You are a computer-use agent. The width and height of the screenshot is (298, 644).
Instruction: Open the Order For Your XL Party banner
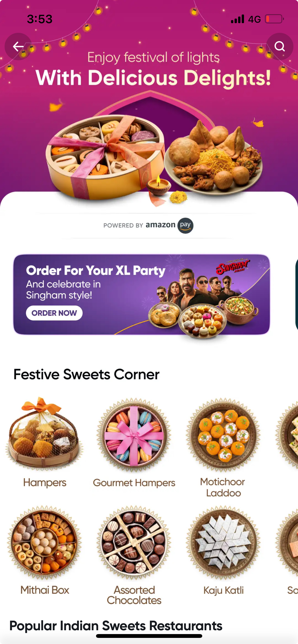pos(142,295)
